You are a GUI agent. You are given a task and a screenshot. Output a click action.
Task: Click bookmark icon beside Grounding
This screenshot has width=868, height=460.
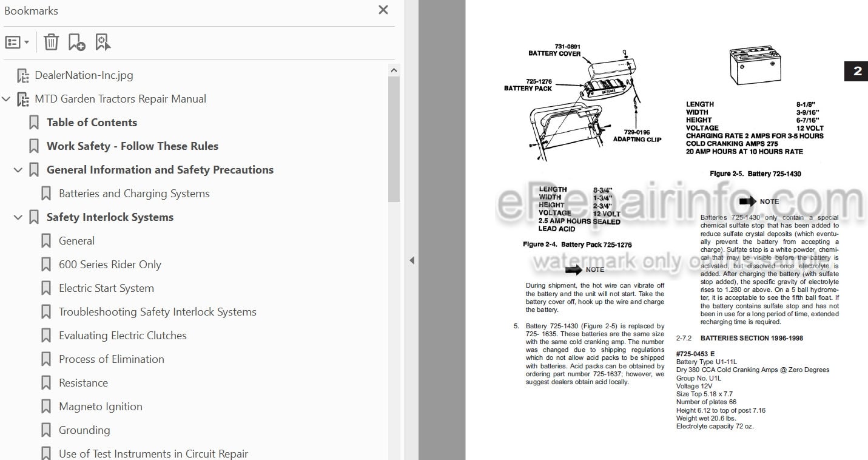46,430
